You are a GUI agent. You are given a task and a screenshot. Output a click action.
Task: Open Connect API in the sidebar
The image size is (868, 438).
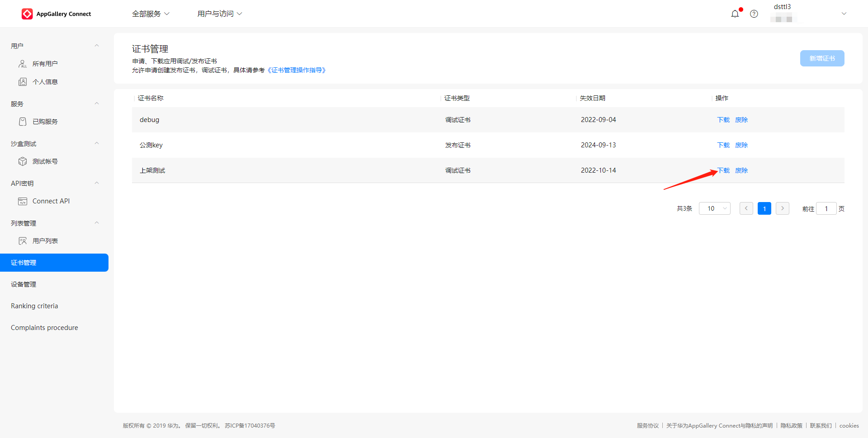(x=51, y=201)
